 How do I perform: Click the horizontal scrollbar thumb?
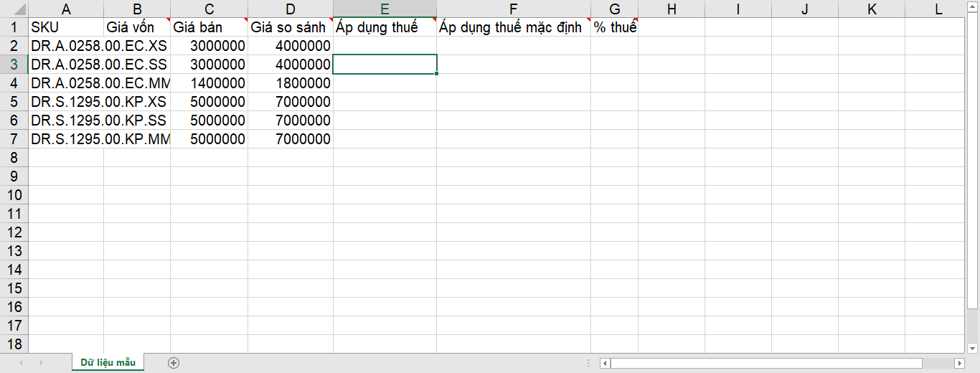pos(768,363)
